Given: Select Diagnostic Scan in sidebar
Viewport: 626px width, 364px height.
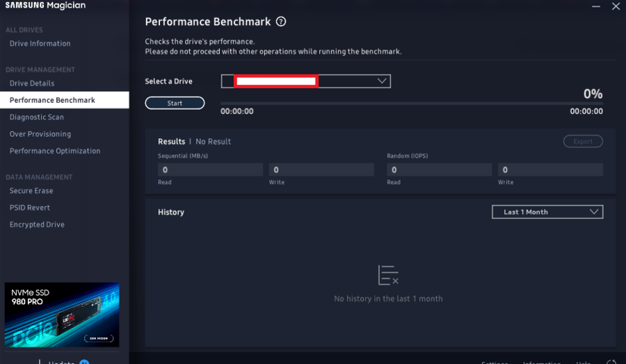Looking at the screenshot, I should pyautogui.click(x=37, y=117).
